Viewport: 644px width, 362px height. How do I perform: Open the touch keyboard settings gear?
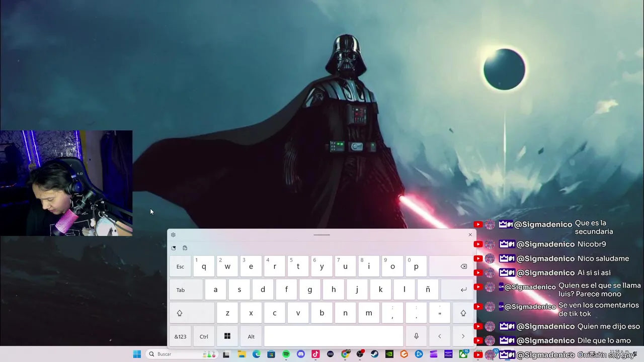(x=173, y=235)
